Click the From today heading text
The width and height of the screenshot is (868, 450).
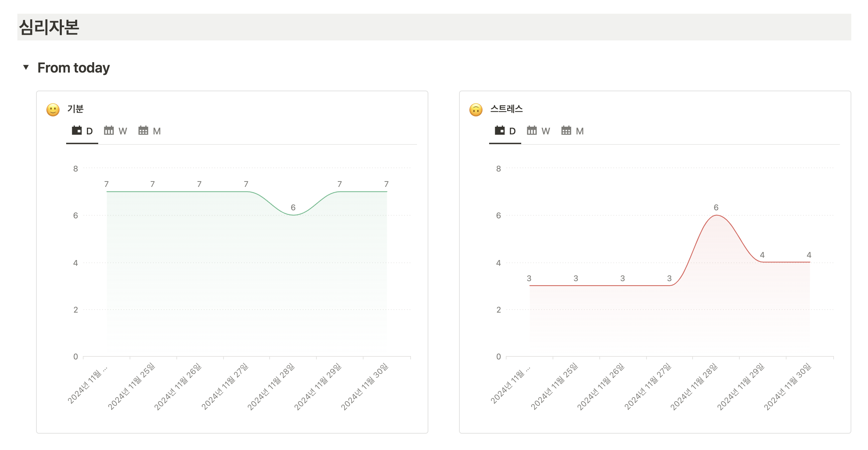click(x=74, y=68)
